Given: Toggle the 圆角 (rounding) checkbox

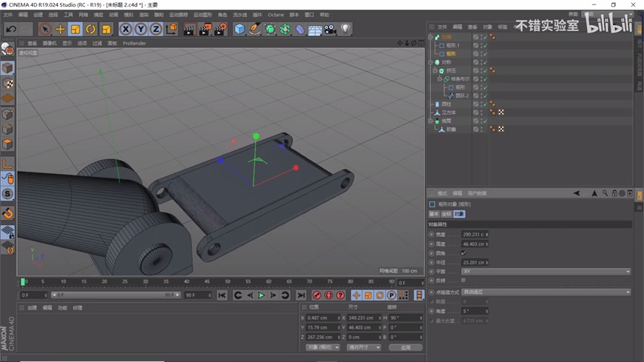Looking at the screenshot, I should click(x=463, y=253).
